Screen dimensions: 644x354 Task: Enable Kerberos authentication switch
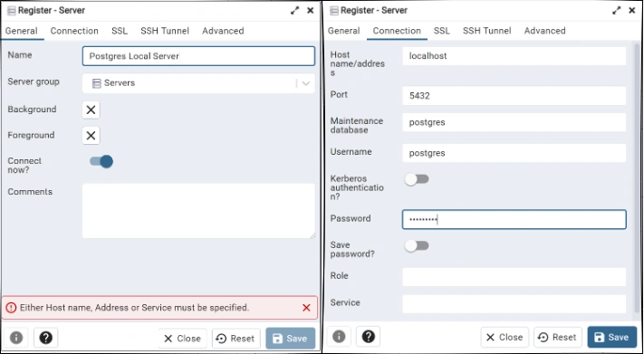click(x=417, y=179)
